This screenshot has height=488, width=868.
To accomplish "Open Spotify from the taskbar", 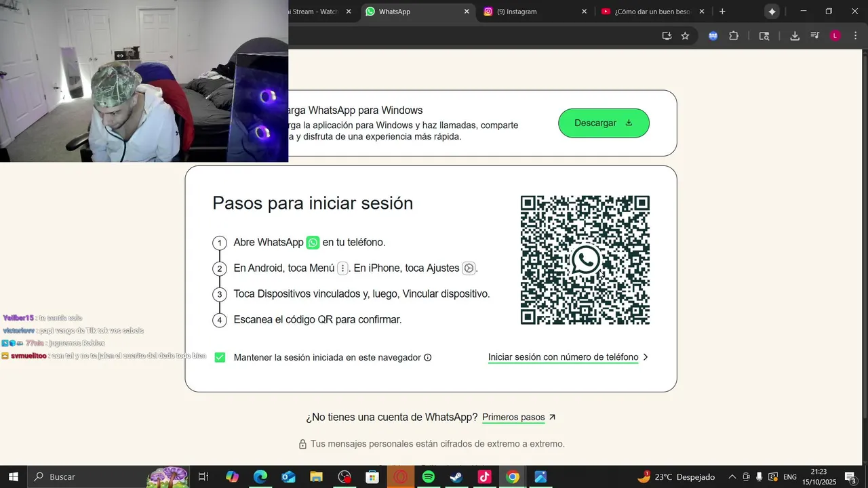I will (429, 476).
